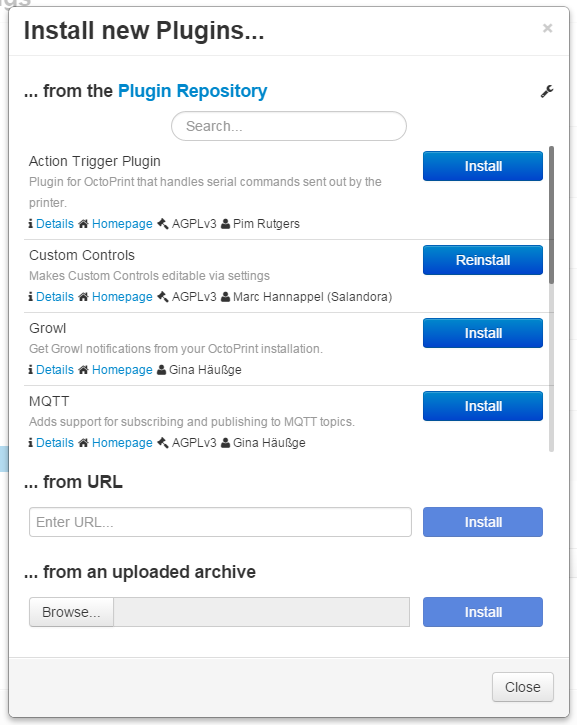Viewport: 577px width, 725px height.
Task: Focus the plugin Search field
Action: click(x=289, y=126)
